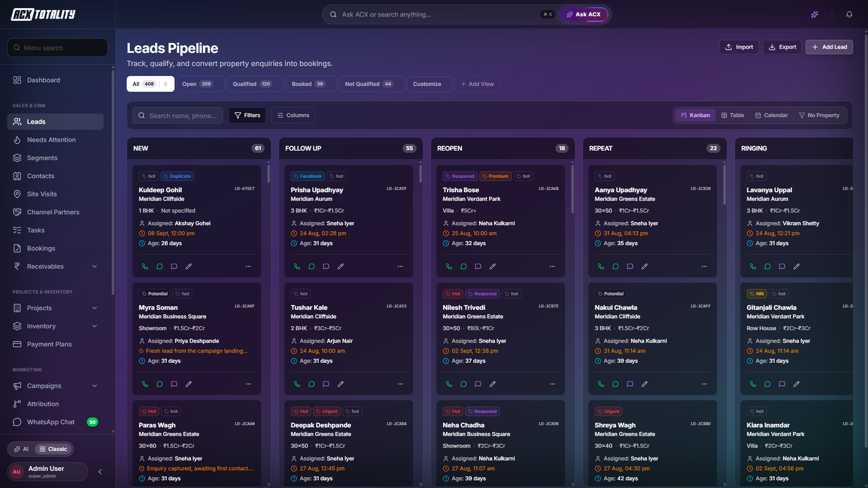Switch to Table view
The height and width of the screenshot is (488, 868).
[733, 115]
